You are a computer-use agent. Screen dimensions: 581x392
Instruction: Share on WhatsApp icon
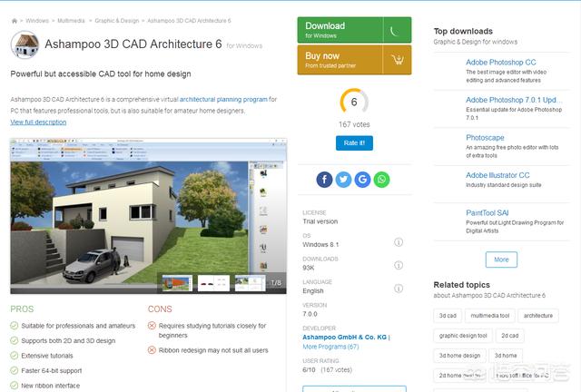click(381, 180)
